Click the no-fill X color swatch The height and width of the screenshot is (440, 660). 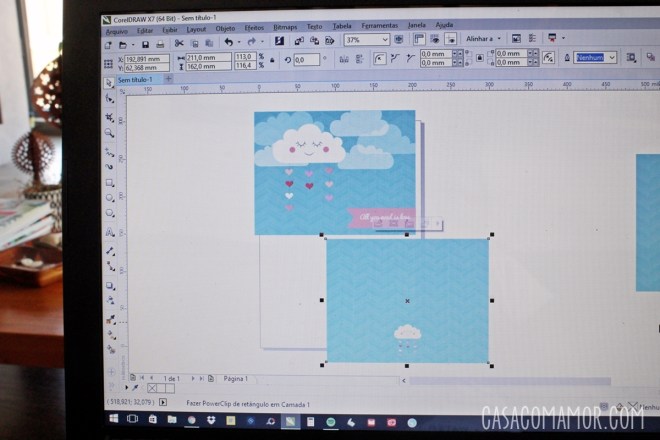point(154,388)
